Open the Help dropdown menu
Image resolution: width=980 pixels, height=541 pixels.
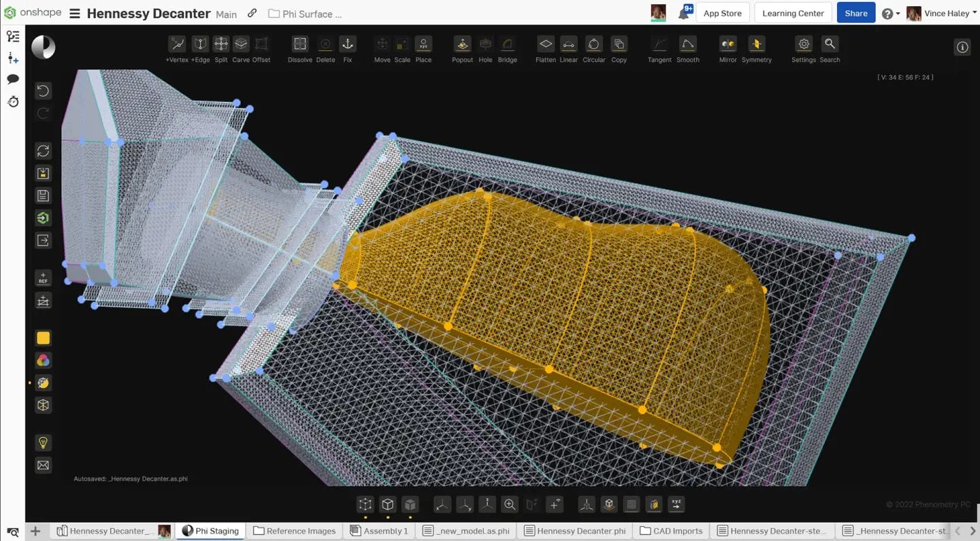890,13
